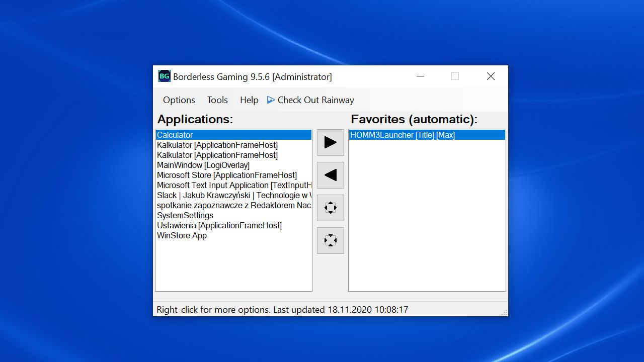The image size is (644, 362).
Task: Select Microsoft Text Input Application entry
Action: point(233,185)
